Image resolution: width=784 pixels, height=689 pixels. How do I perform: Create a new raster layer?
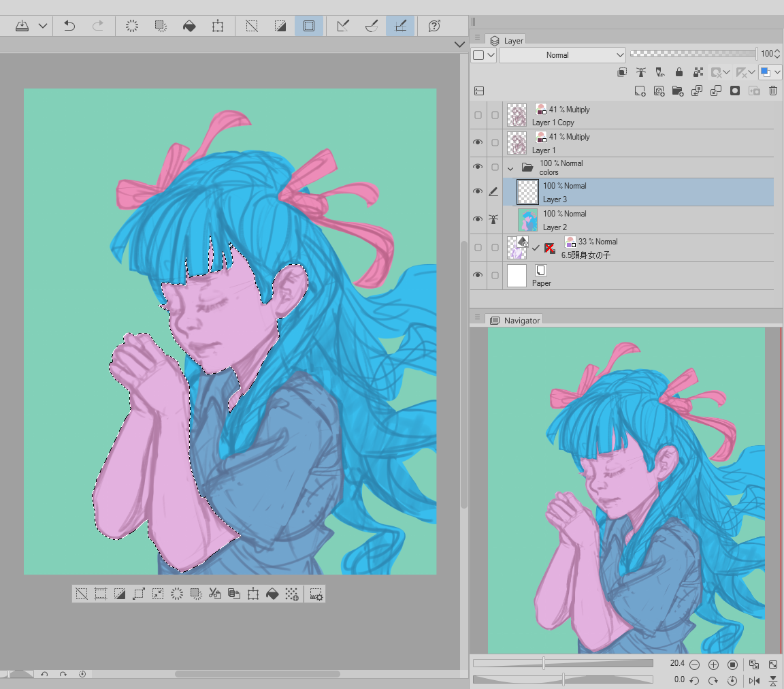point(640,91)
